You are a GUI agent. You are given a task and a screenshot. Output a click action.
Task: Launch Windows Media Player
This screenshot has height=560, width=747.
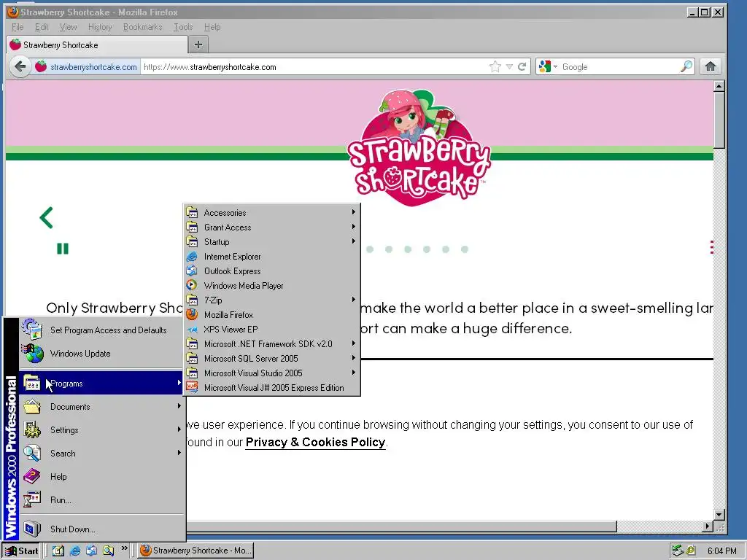[271, 286]
